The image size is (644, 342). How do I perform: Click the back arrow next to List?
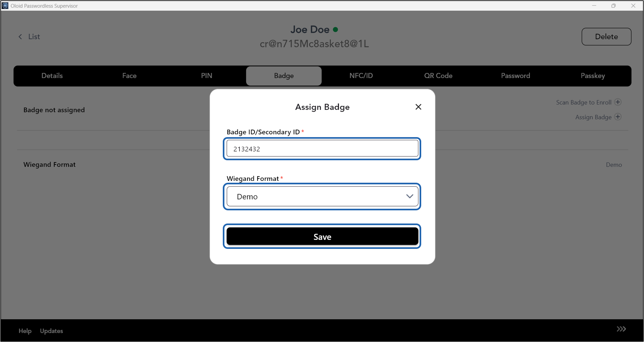pos(20,37)
